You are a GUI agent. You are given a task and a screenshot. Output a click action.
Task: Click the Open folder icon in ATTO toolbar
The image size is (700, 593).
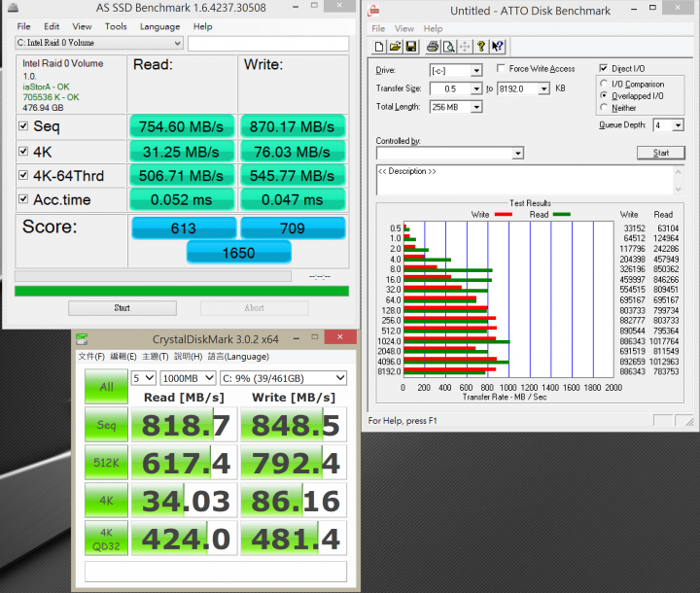(395, 47)
